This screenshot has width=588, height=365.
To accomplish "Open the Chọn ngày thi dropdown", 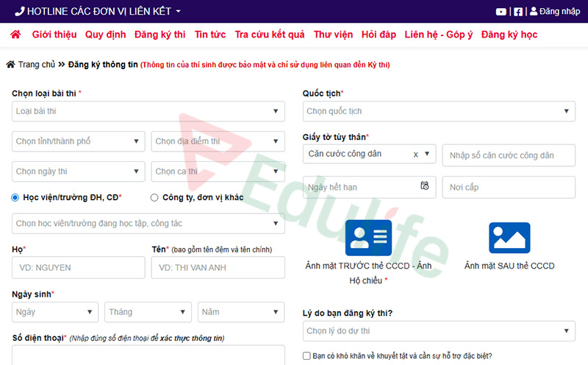I will [79, 171].
